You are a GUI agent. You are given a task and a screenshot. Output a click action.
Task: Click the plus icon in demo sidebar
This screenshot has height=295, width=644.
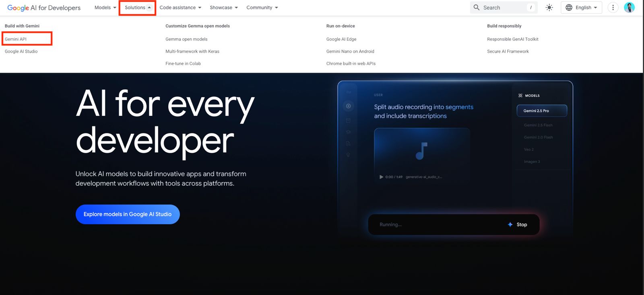coord(349,106)
